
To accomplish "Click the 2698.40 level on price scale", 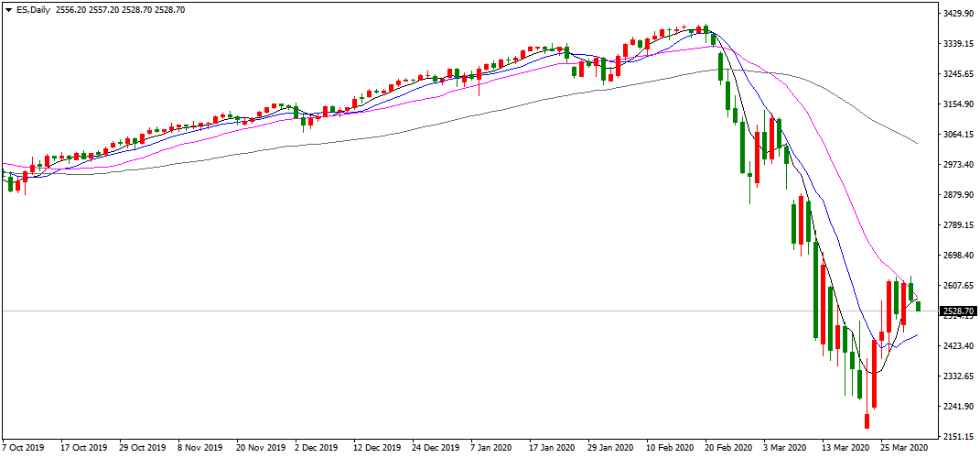I will pos(957,256).
